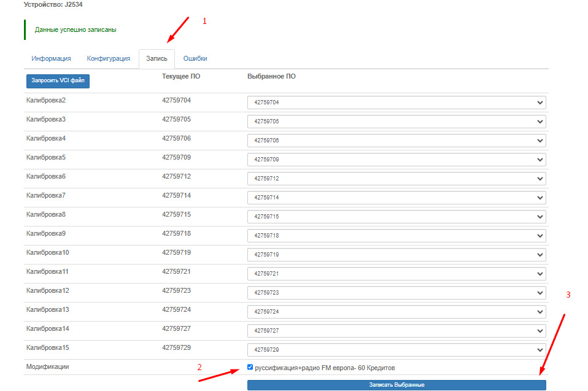
Task: Toggle руссификация+радио FM европа checkbox
Action: click(x=250, y=367)
